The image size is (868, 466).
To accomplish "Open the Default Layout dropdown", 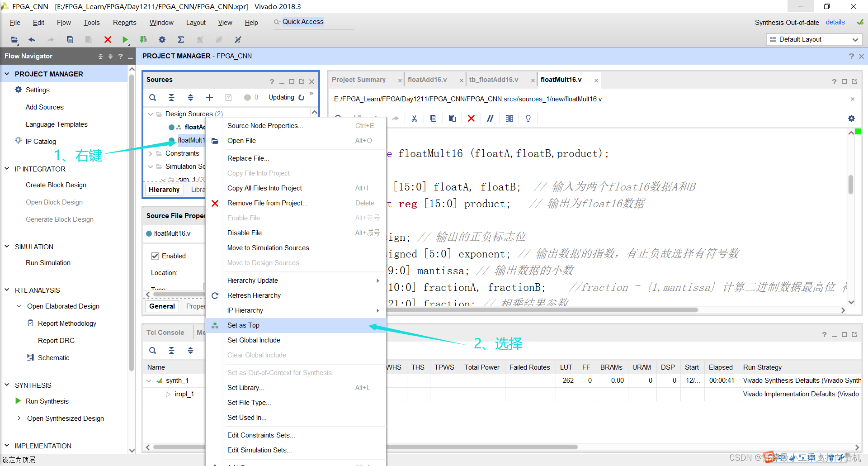I will tap(814, 39).
